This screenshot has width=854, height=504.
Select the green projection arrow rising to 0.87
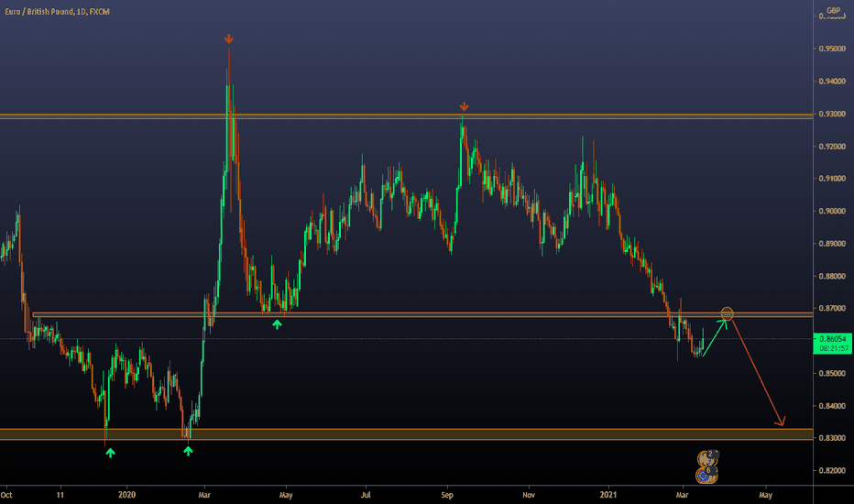(715, 338)
